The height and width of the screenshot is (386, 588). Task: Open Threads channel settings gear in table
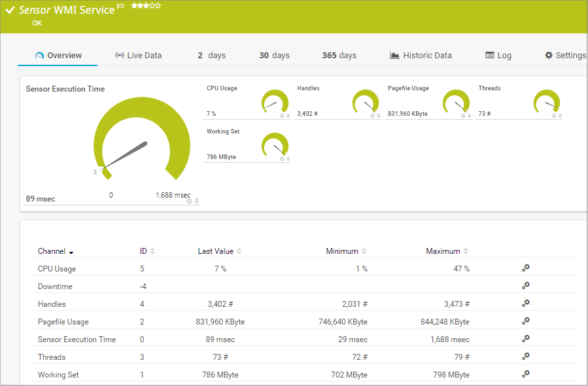[525, 357]
